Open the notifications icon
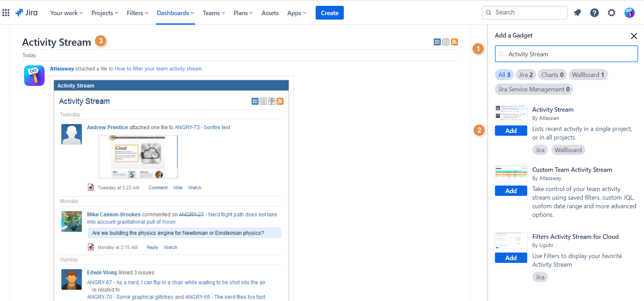644x301 pixels. point(577,13)
